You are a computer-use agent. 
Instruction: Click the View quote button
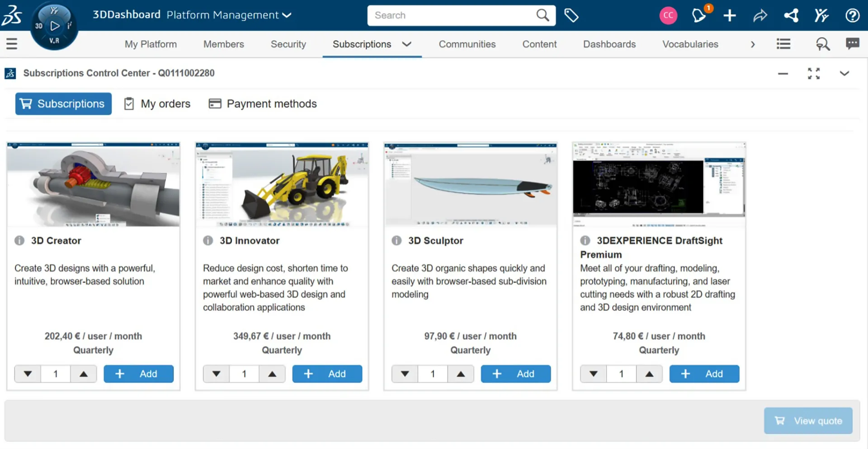point(808,421)
